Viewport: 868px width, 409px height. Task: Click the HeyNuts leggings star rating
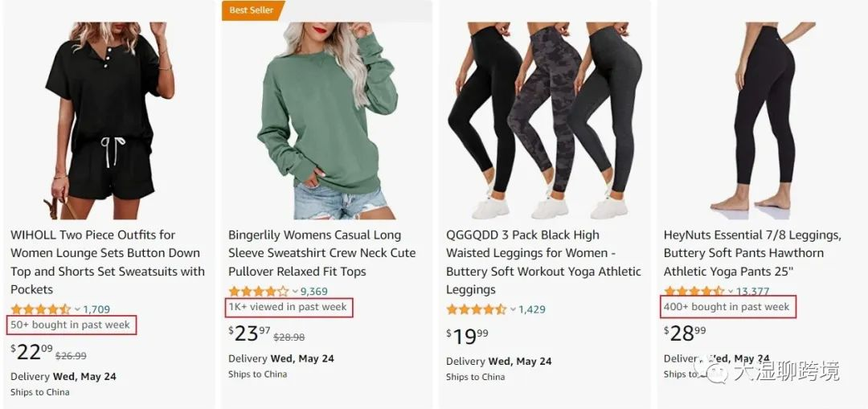[x=694, y=292]
